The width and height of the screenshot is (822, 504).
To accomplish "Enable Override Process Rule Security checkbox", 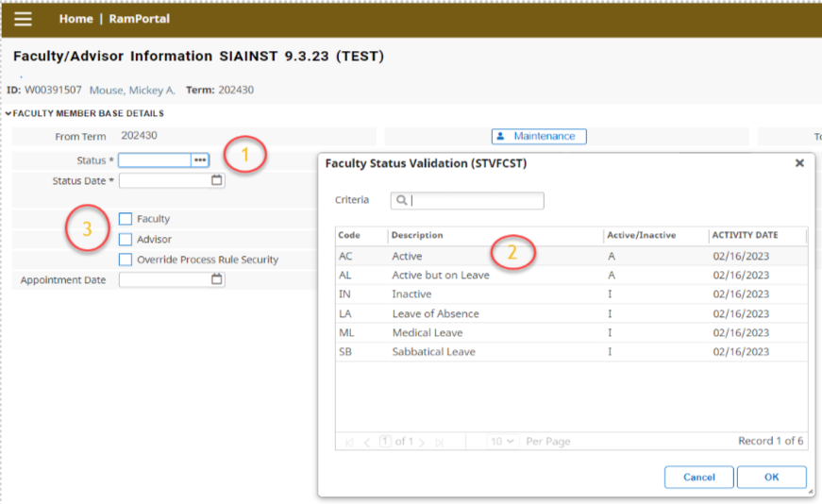I will (126, 260).
